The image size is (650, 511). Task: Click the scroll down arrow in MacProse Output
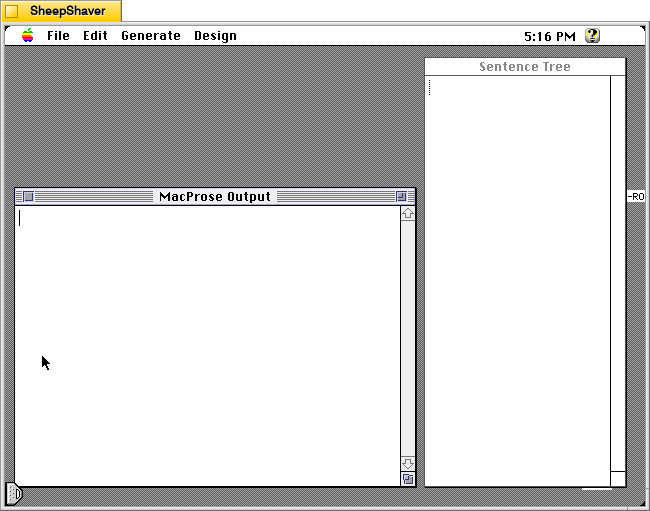click(x=408, y=464)
